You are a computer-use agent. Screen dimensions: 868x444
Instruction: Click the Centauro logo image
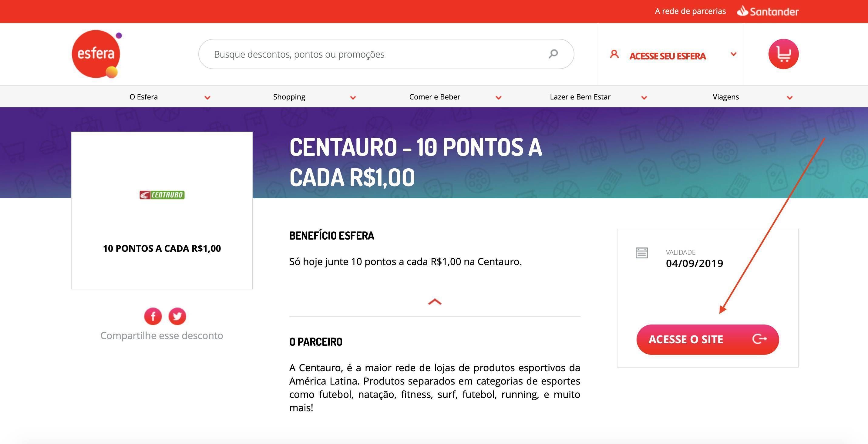[x=162, y=195]
